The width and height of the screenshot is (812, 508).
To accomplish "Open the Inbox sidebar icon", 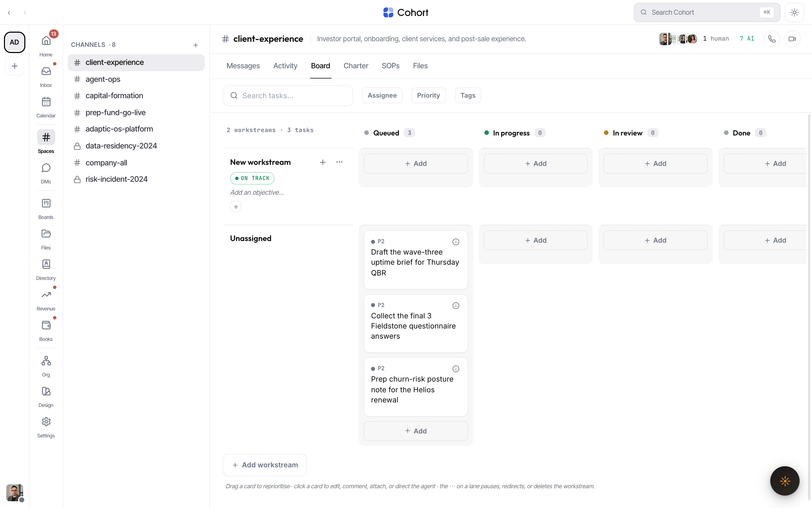I will (46, 72).
